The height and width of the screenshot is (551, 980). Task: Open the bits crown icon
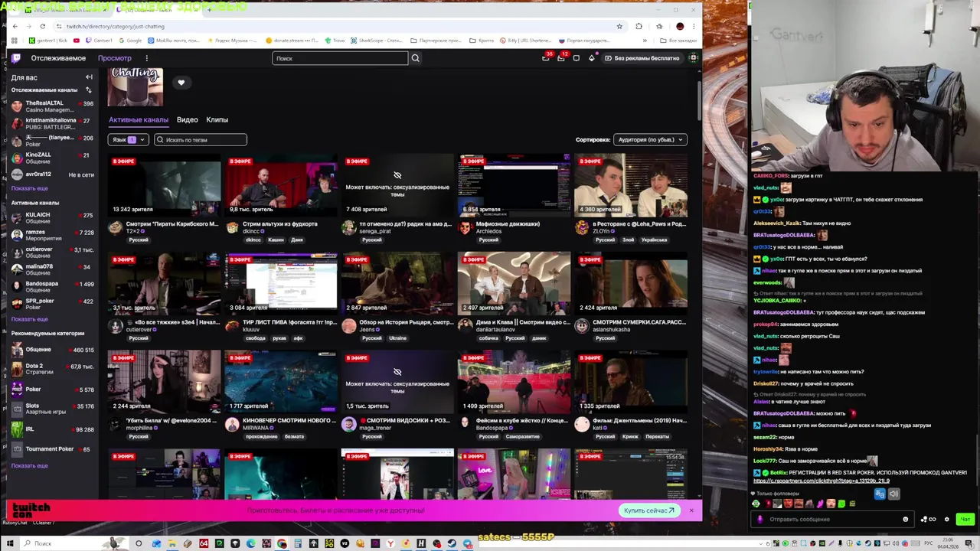(591, 58)
